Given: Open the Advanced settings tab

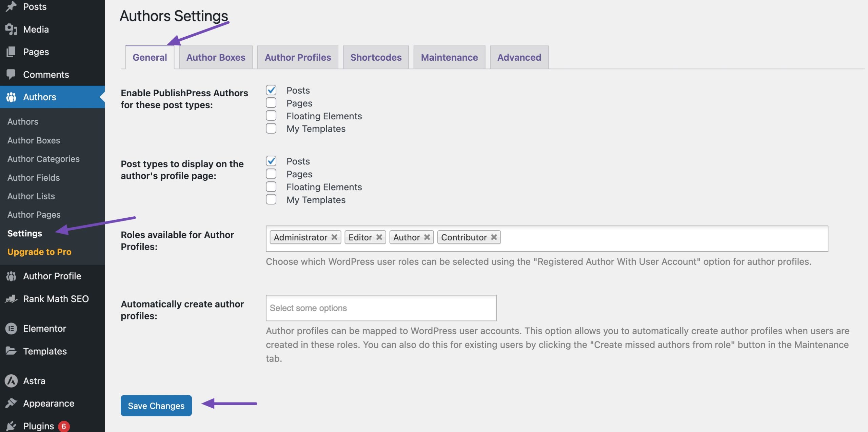Looking at the screenshot, I should [x=519, y=57].
